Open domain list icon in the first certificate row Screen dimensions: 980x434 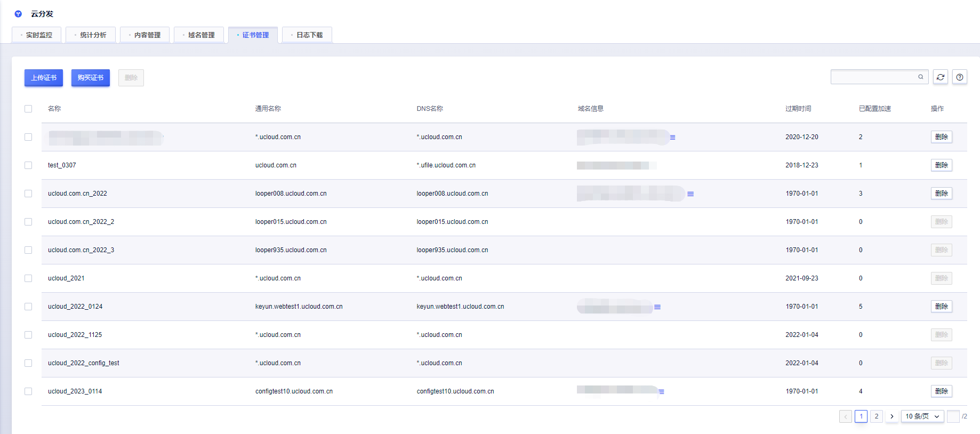[x=673, y=138]
